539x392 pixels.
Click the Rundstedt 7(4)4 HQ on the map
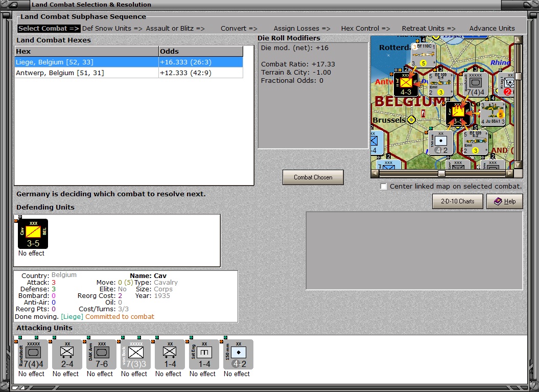[x=476, y=84]
